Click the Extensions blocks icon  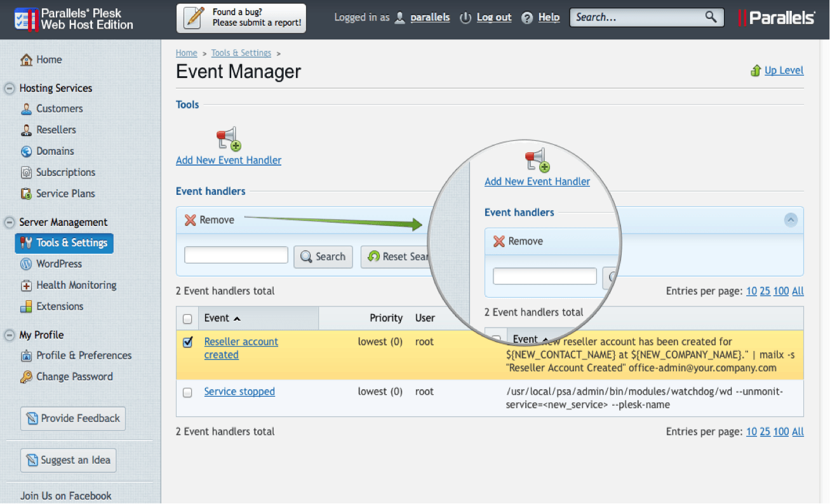pyautogui.click(x=26, y=307)
